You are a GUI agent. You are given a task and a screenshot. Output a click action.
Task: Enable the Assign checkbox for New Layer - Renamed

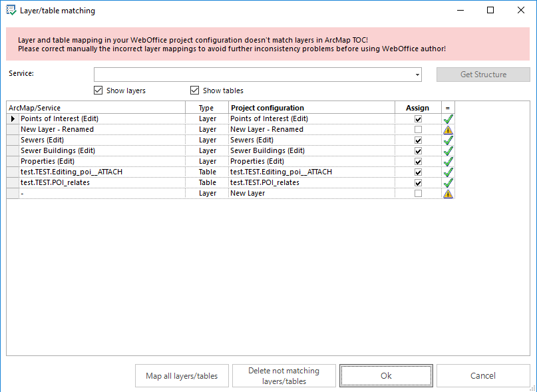click(417, 129)
